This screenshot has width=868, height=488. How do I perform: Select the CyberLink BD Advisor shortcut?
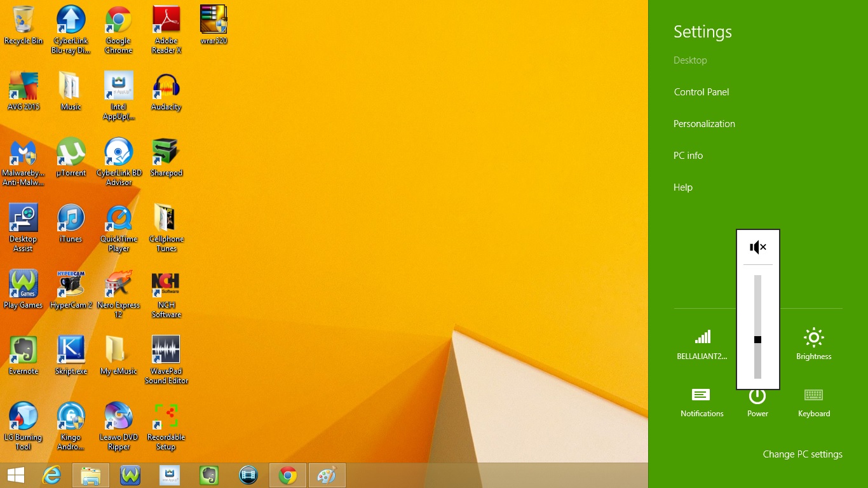click(119, 162)
